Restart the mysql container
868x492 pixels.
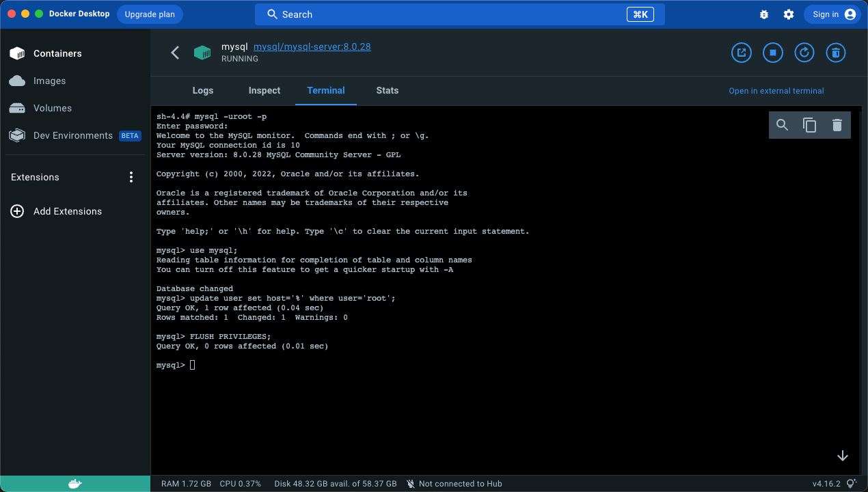point(804,53)
